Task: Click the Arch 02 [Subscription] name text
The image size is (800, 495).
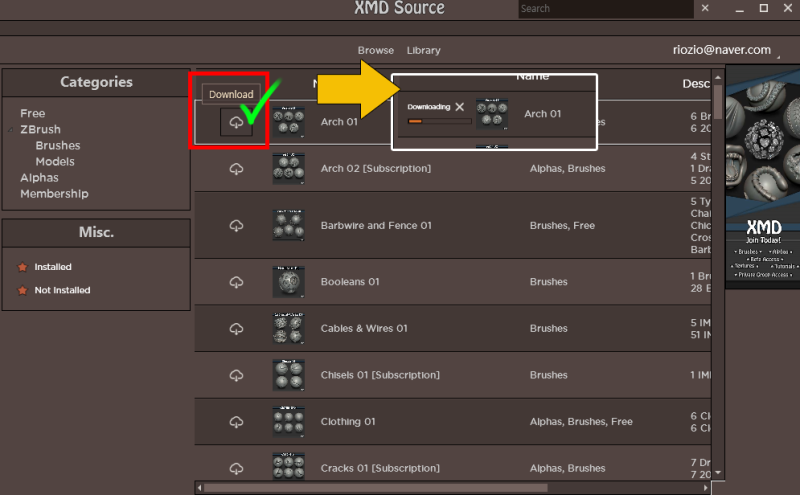Action: [x=376, y=168]
